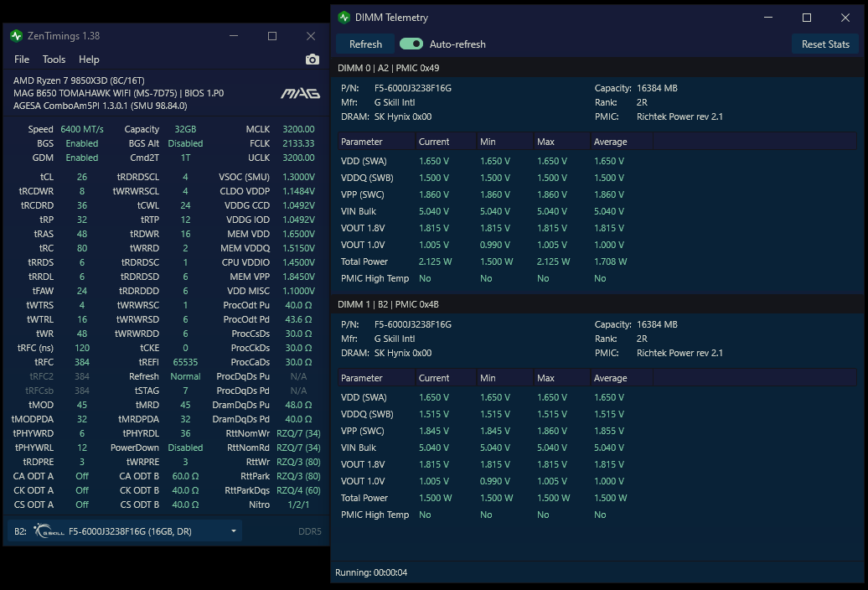Open the Tools menu in ZenTimings
Image resolution: width=868 pixels, height=590 pixels.
pyautogui.click(x=54, y=60)
